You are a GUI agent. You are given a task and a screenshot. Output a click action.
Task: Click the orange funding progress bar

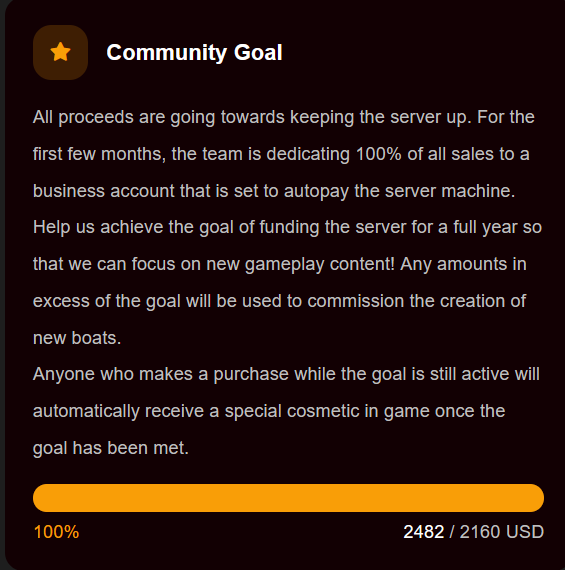(288, 498)
